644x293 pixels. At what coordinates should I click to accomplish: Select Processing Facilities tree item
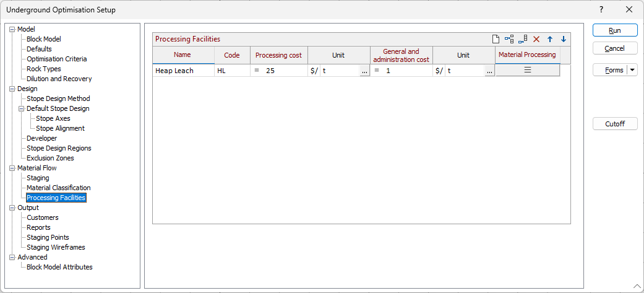tap(56, 198)
